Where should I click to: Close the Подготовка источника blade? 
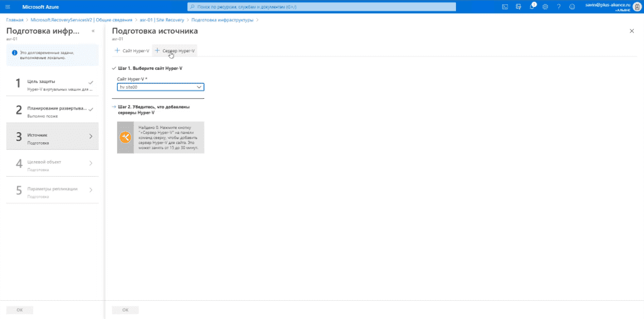pyautogui.click(x=631, y=31)
